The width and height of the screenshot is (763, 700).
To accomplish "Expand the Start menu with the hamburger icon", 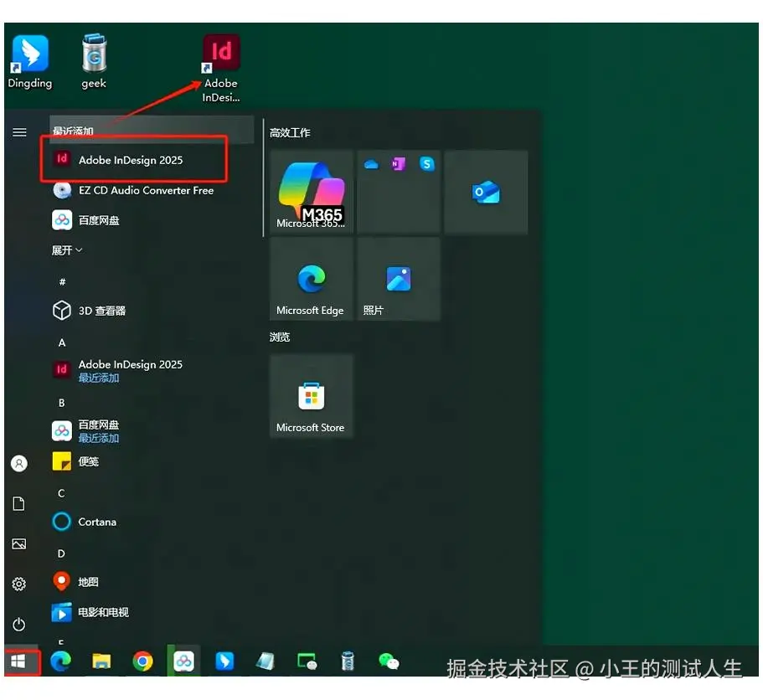I will point(19,131).
